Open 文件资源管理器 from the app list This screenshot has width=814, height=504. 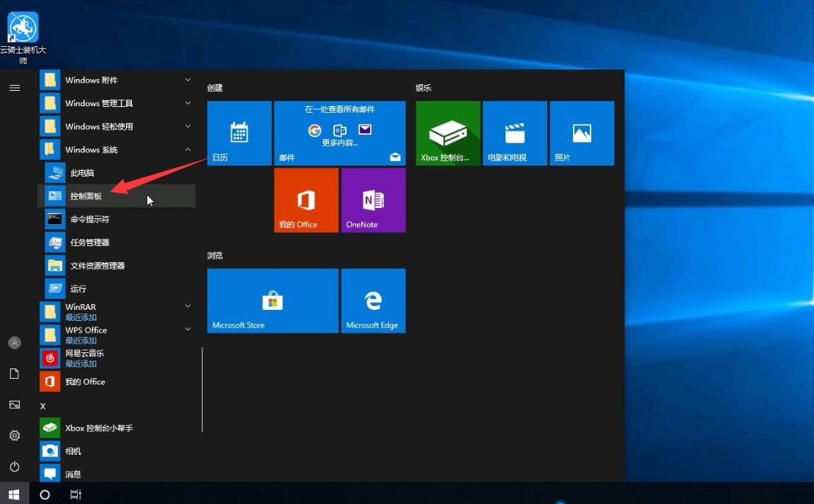coord(116,265)
